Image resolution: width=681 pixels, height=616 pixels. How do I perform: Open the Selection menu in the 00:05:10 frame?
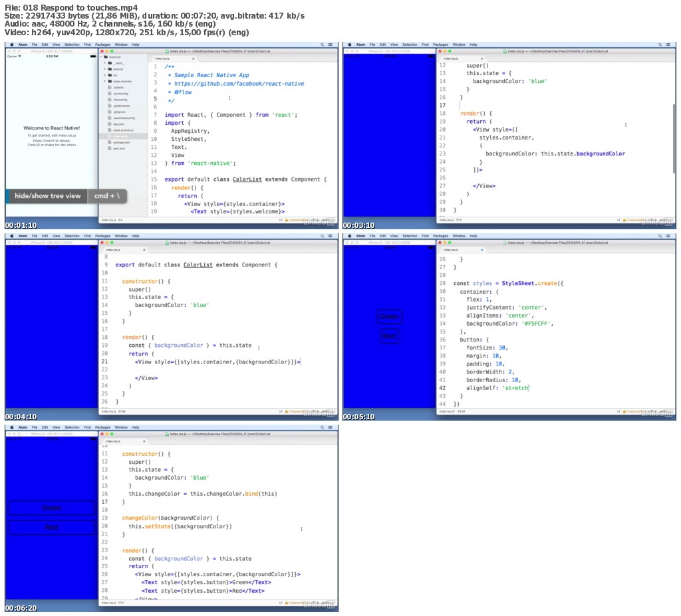point(410,236)
